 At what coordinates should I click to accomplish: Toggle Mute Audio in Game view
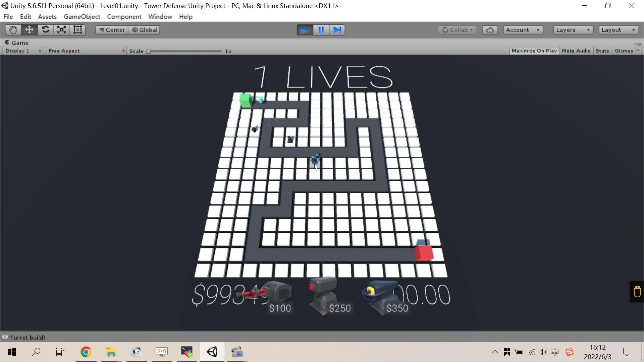(576, 51)
